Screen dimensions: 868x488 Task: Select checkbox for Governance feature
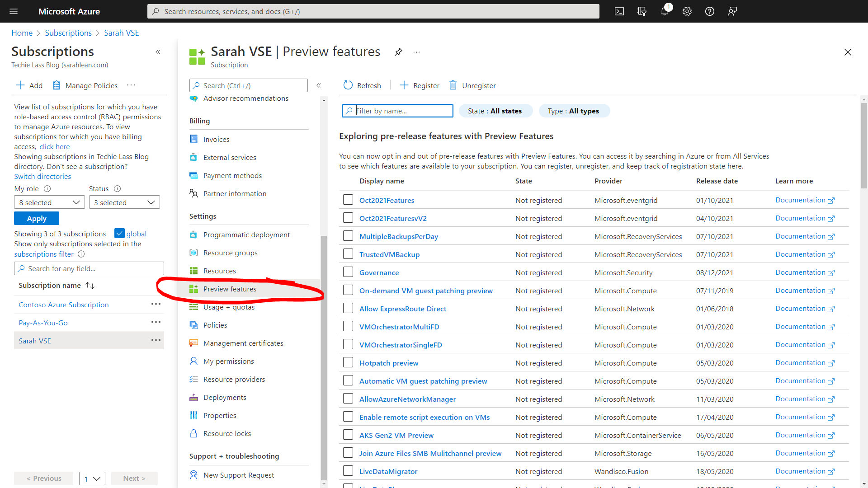(348, 272)
